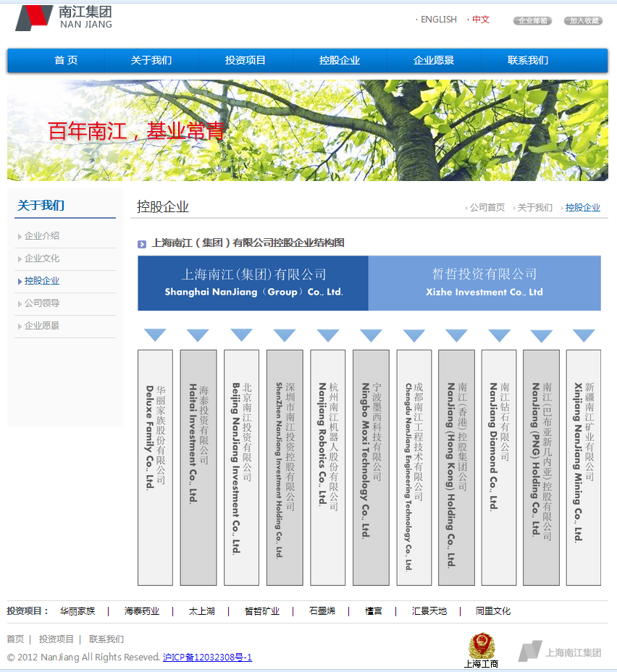Open 控股企业 nav tab
Screen dimensions: 617x672
click(x=340, y=60)
